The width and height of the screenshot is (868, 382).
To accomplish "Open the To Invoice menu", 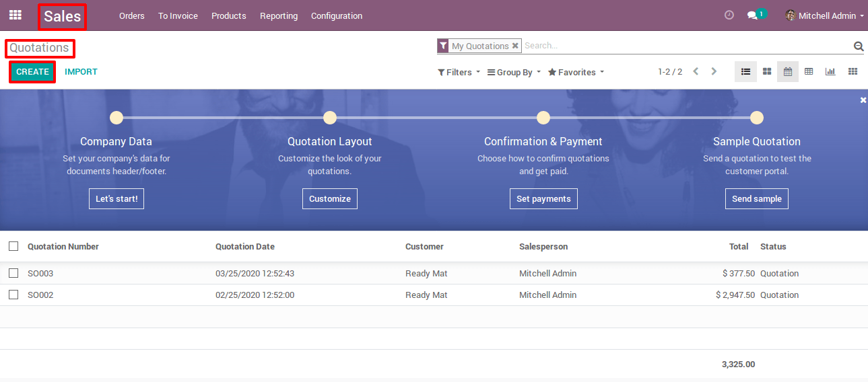I will (178, 15).
